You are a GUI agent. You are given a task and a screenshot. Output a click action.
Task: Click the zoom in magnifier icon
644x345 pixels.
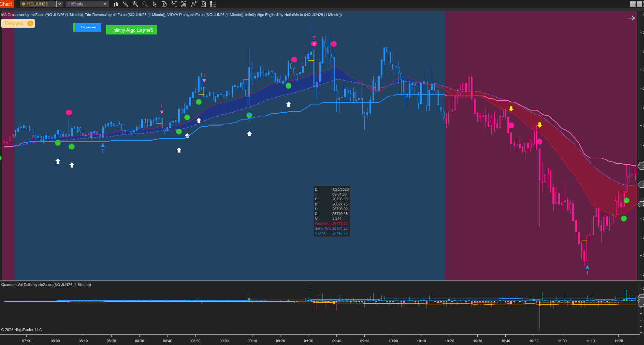coord(135,4)
